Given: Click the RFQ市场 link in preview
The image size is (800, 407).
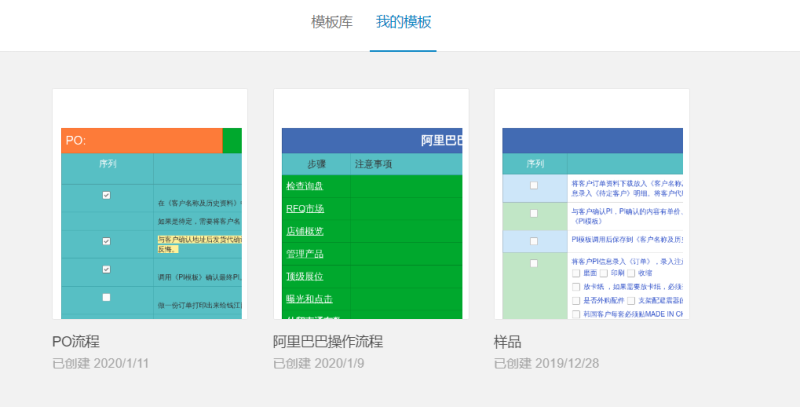Looking at the screenshot, I should tap(305, 209).
